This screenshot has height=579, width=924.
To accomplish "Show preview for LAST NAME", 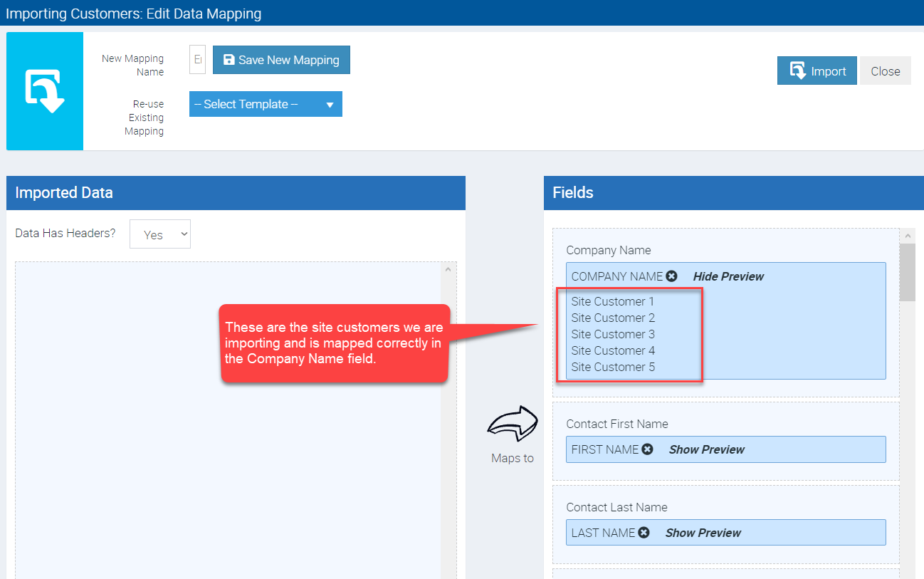I will (x=703, y=533).
